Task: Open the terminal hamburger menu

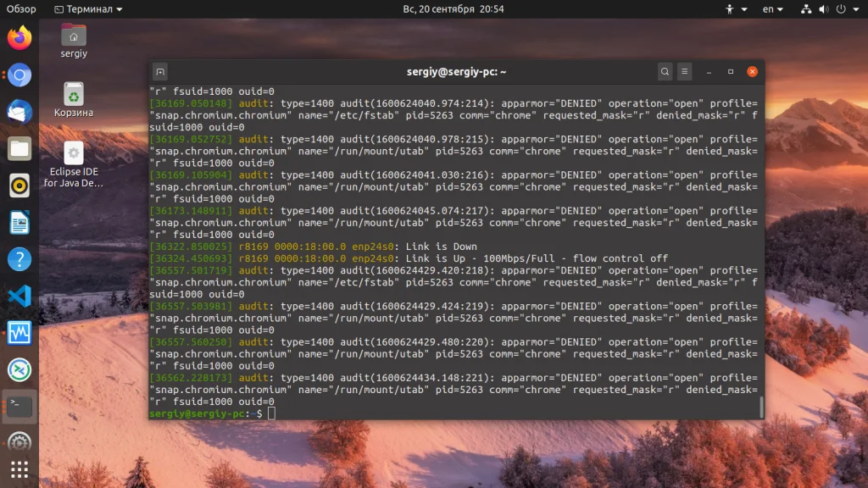Action: pyautogui.click(x=685, y=71)
